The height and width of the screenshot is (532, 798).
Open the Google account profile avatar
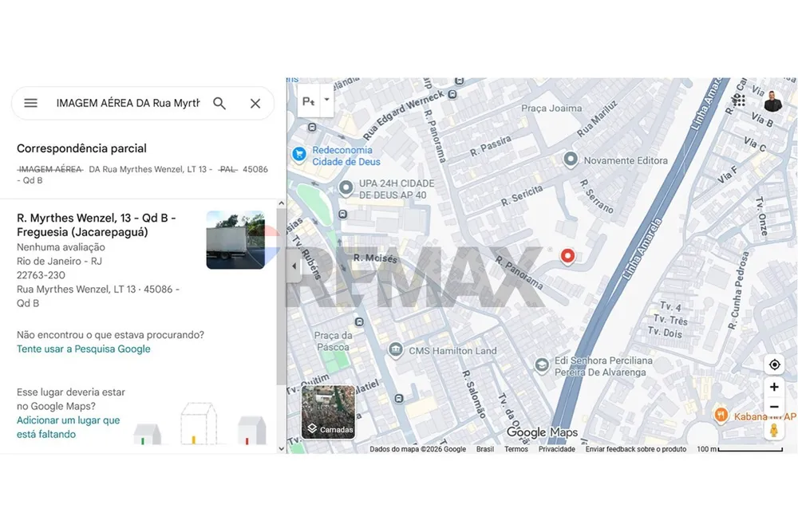[x=772, y=101]
